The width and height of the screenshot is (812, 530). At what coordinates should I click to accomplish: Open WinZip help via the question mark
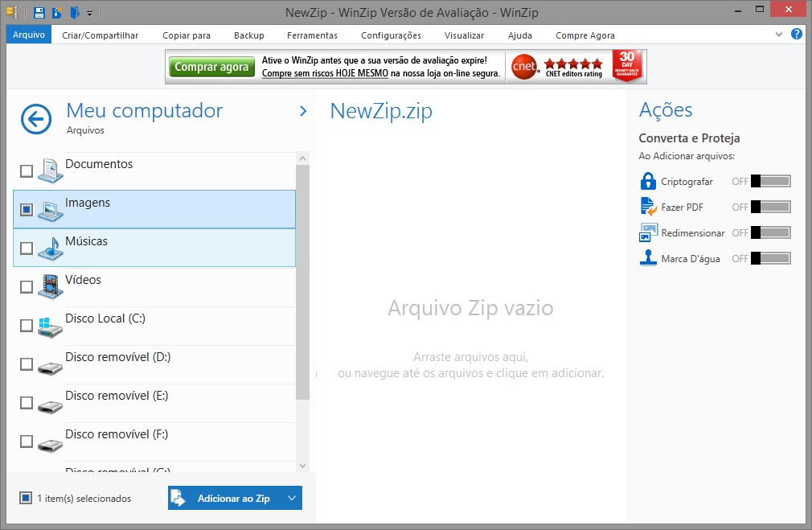click(x=797, y=35)
